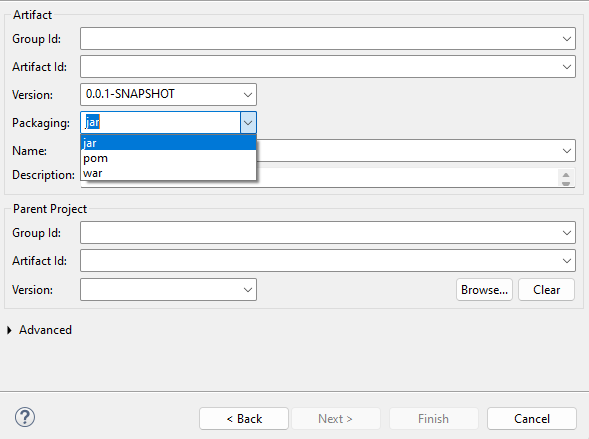Click the Description field scroll up arrow

pyautogui.click(x=566, y=175)
